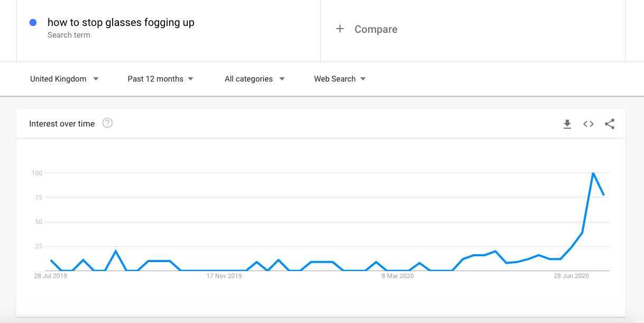Screen dimensions: 644x323
Task: Expand the Past 12 months time range
Action: pos(161,79)
